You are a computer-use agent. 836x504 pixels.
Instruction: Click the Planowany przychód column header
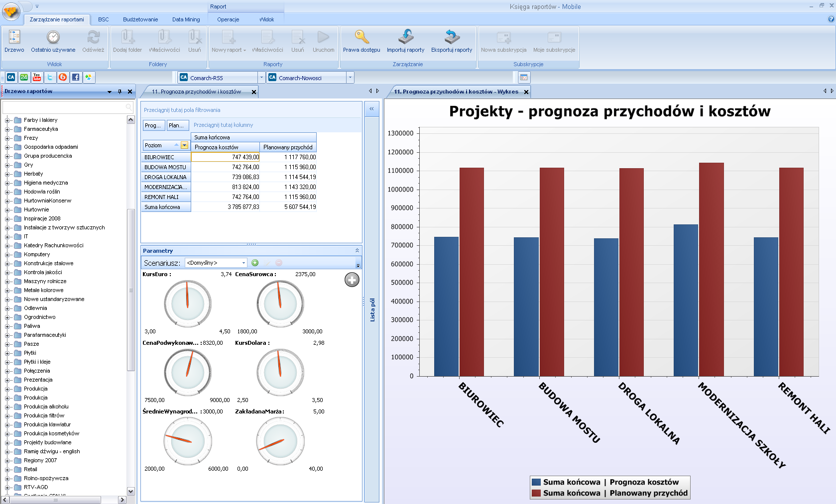288,147
